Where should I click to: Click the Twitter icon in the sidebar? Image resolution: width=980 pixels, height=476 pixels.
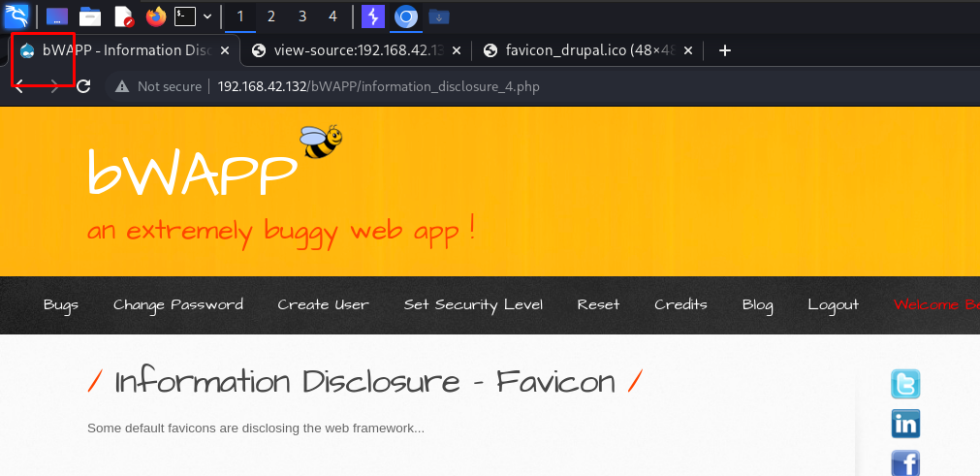point(905,384)
